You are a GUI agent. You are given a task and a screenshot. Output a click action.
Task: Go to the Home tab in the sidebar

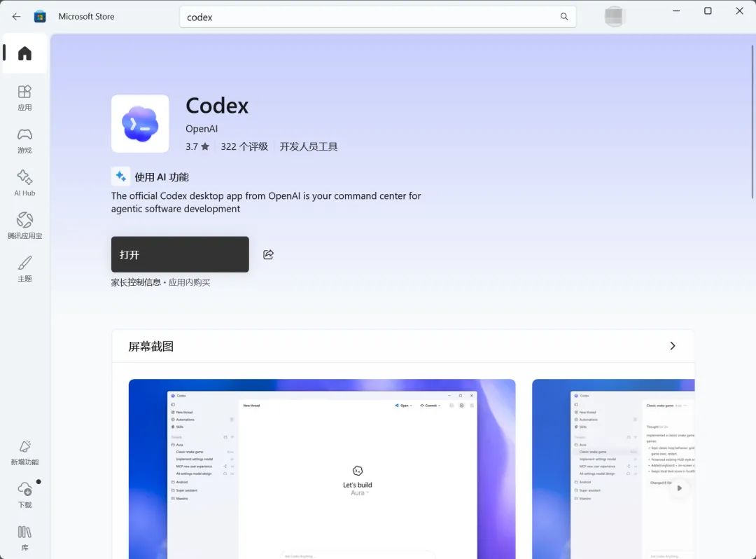pos(24,53)
